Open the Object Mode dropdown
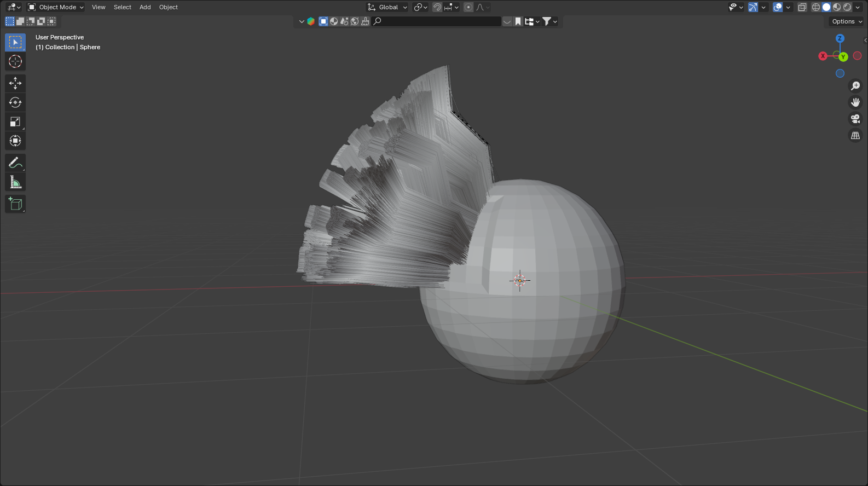 tap(56, 7)
